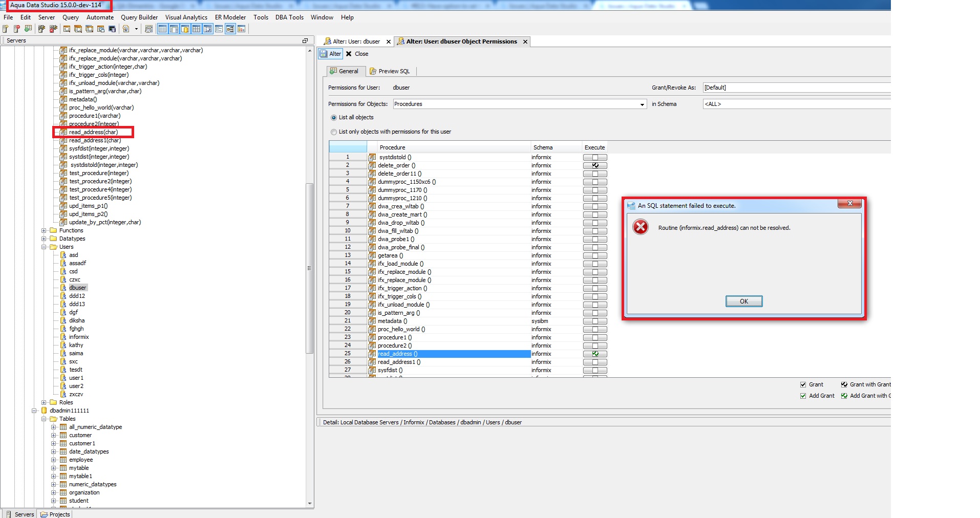
Task: Open the Grant/Revoke As combo box
Action: [797, 88]
